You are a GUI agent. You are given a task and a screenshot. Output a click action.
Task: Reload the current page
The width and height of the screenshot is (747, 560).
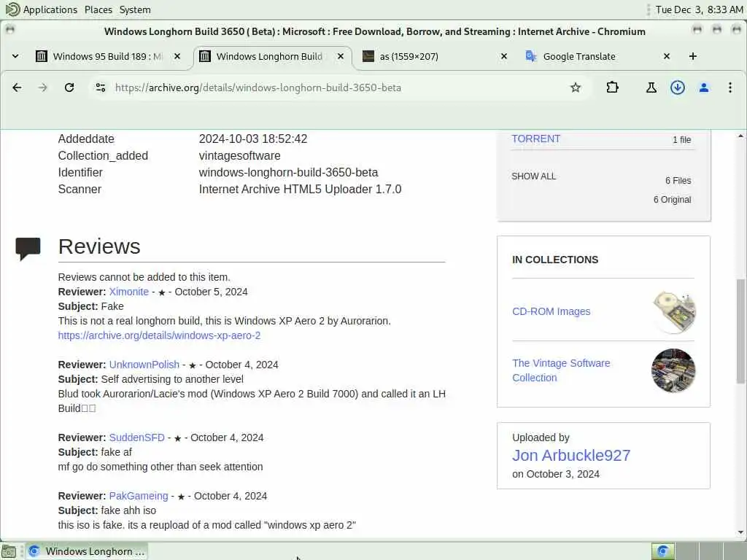tap(69, 87)
